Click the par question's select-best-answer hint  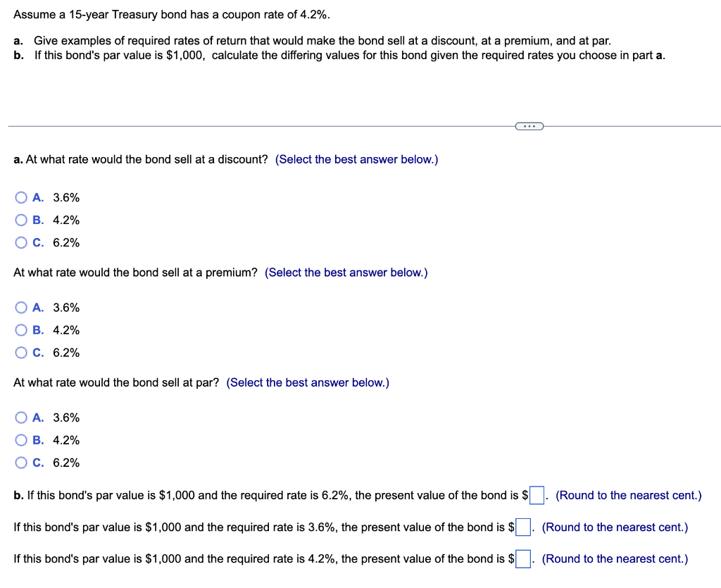(x=308, y=382)
